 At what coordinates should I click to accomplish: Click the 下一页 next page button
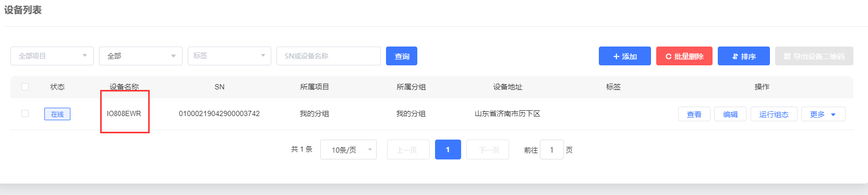[487, 150]
